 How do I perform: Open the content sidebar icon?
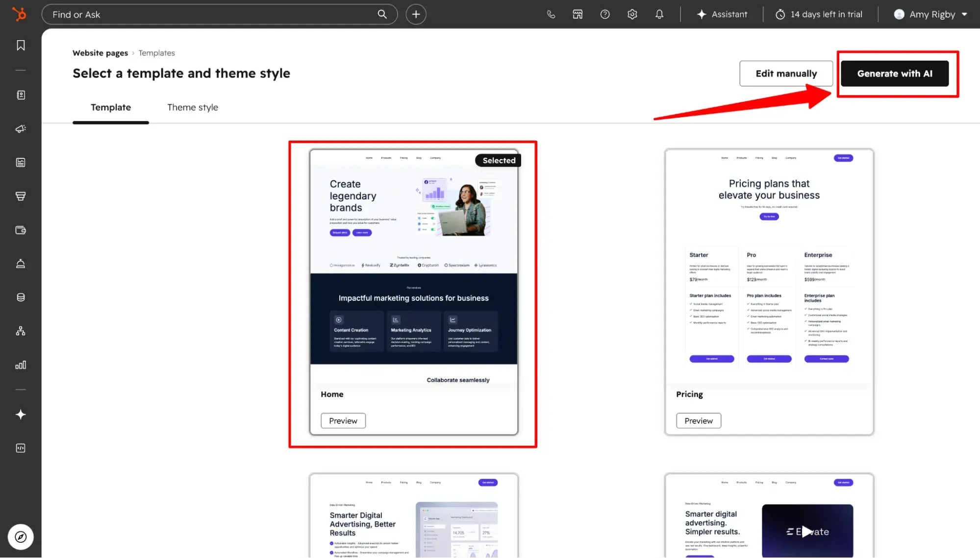(x=21, y=163)
